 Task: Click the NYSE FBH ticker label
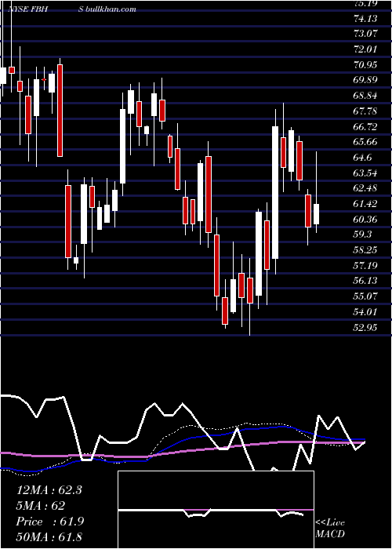click(x=28, y=9)
